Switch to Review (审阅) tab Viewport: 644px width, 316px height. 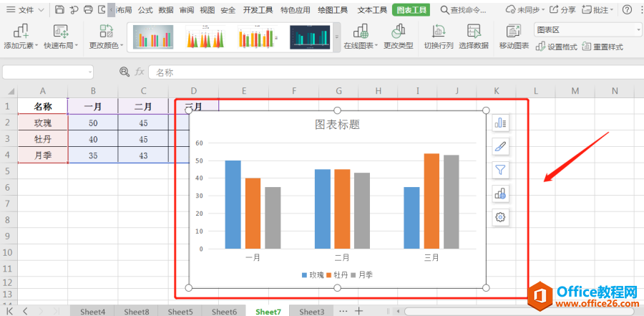tap(187, 10)
